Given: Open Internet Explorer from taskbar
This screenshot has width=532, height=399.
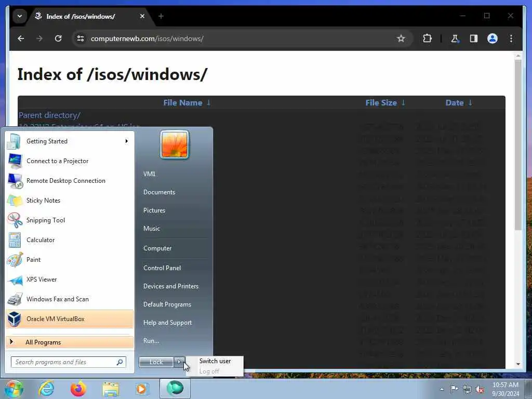Looking at the screenshot, I should (x=46, y=389).
